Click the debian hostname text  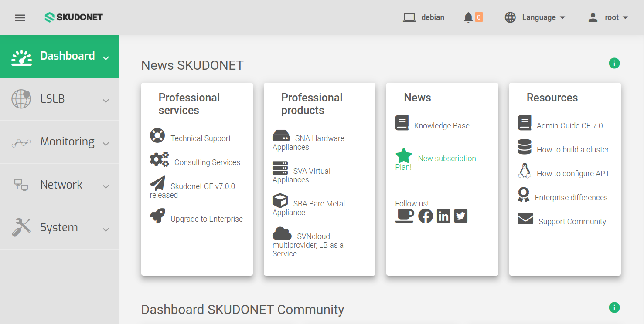pos(433,17)
